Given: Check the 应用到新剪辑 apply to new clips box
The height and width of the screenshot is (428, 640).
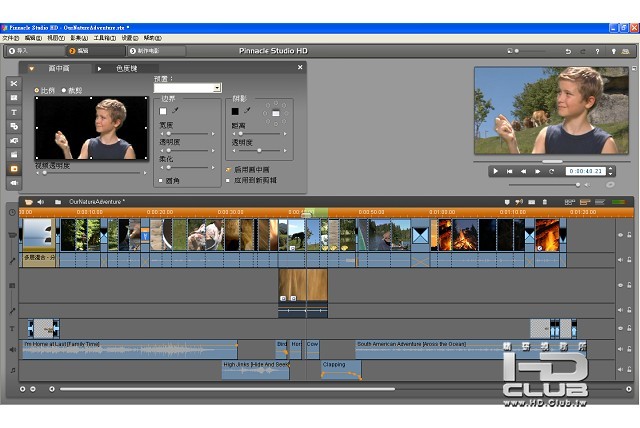Looking at the screenshot, I should (x=228, y=180).
